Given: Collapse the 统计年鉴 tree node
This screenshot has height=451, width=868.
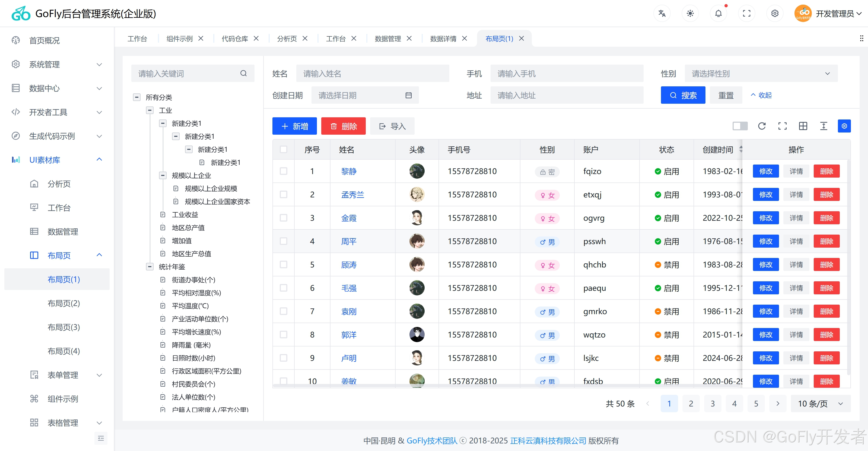Looking at the screenshot, I should [x=150, y=267].
